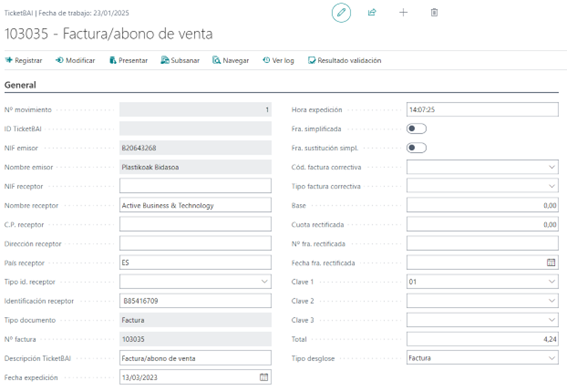Click the Nº movimiento value field
The width and height of the screenshot is (567, 391).
point(195,110)
